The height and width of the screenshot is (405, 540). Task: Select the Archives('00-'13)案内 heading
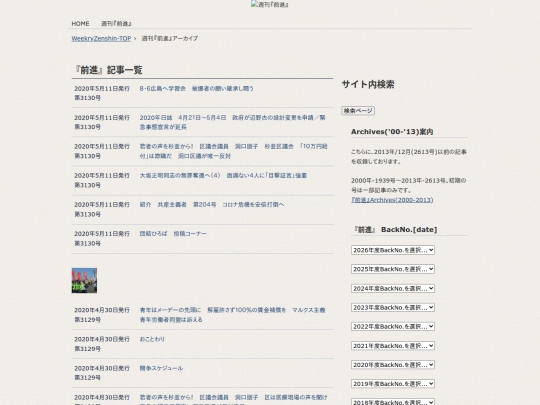392,132
